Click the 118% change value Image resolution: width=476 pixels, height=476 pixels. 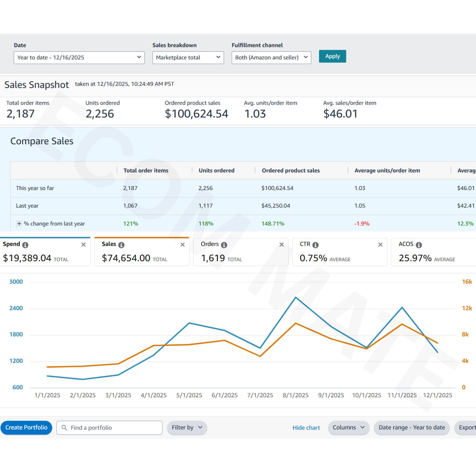tap(206, 223)
